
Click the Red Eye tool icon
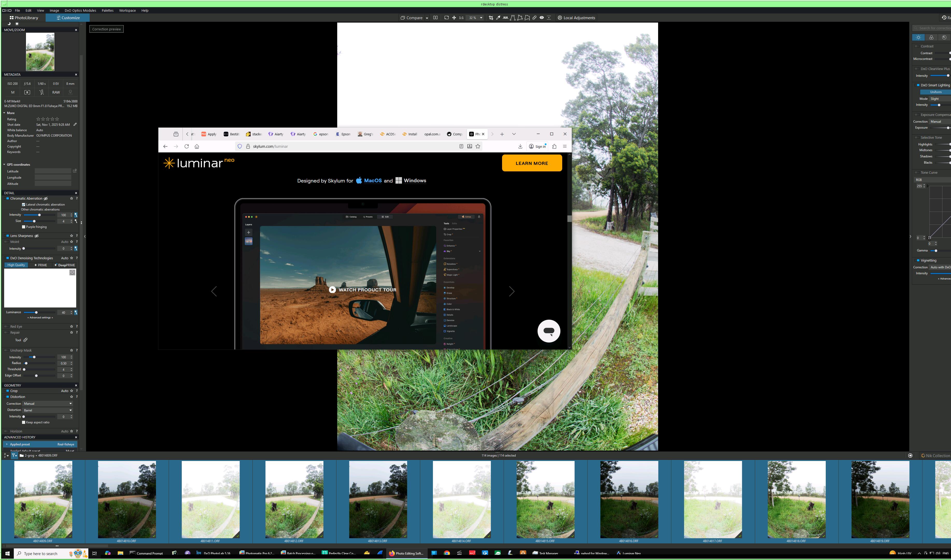tap(541, 18)
